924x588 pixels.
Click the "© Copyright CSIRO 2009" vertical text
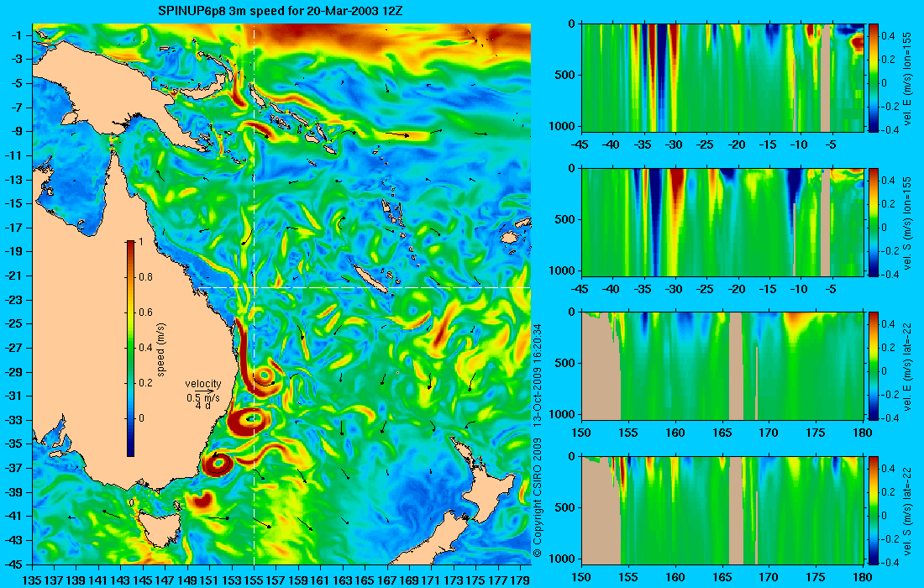(x=537, y=498)
